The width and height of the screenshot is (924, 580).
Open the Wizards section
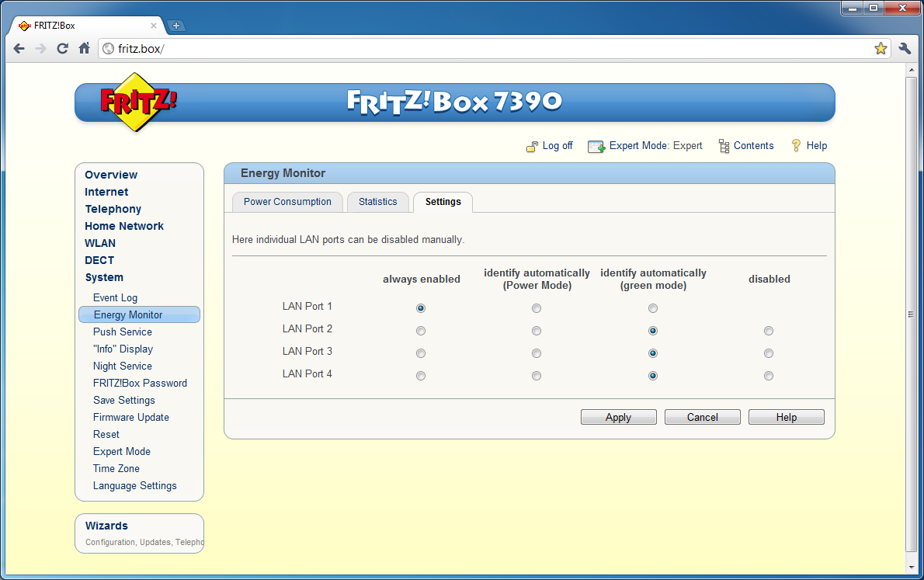point(106,526)
